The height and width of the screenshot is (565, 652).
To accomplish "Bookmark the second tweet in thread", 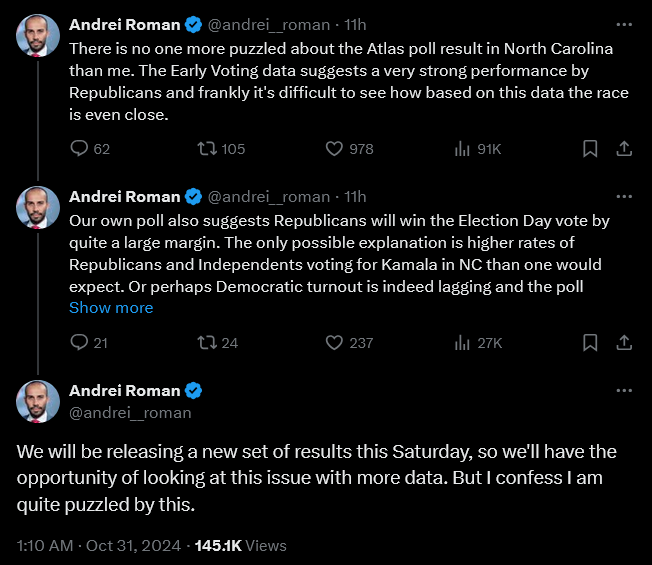I will coord(590,342).
